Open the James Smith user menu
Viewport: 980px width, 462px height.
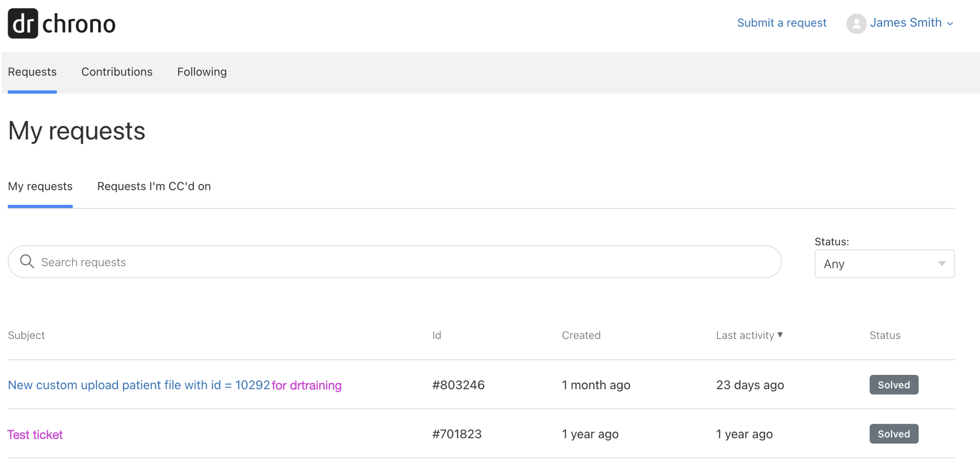[911, 23]
